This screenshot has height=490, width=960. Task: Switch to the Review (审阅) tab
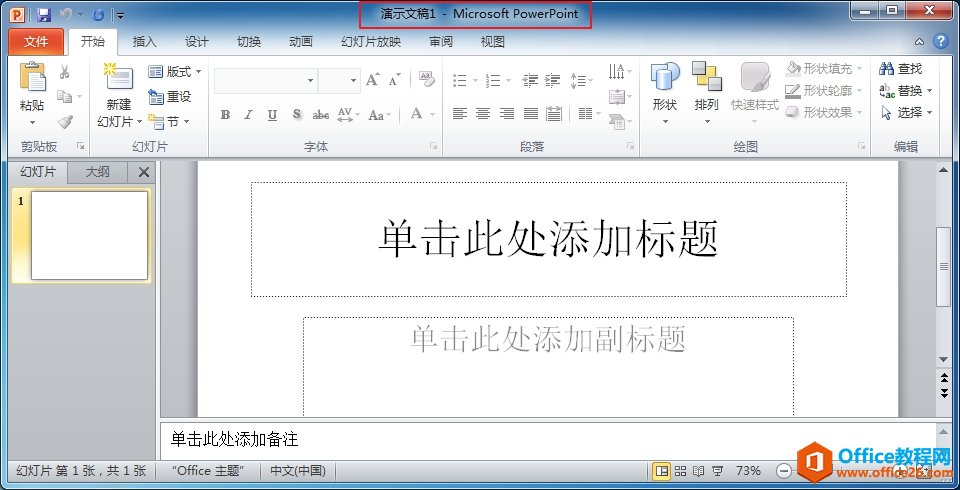click(441, 42)
